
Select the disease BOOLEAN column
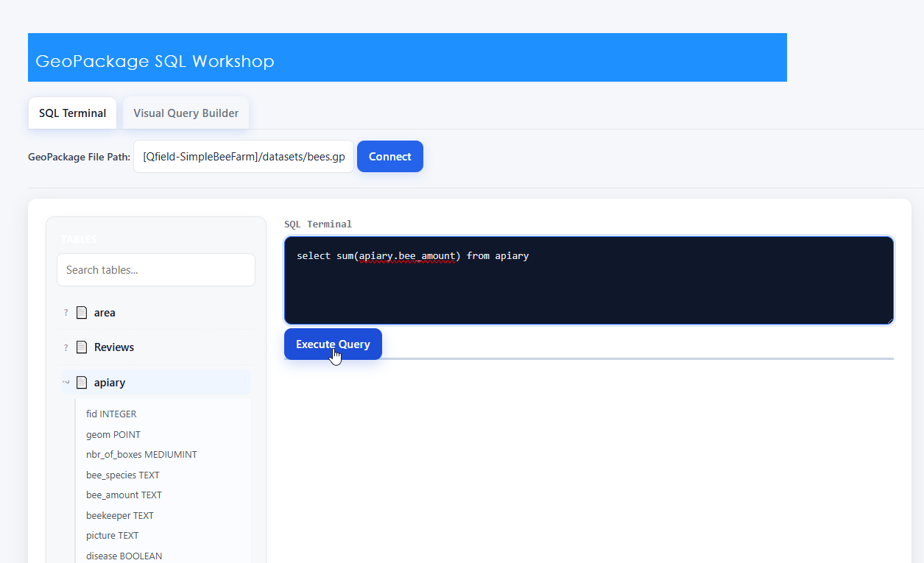124,556
